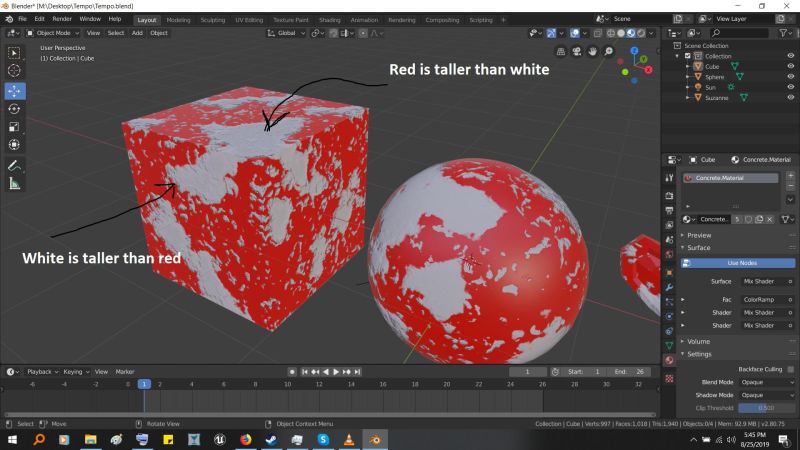800x450 pixels.
Task: Click the outliner search field
Action: click(739, 33)
